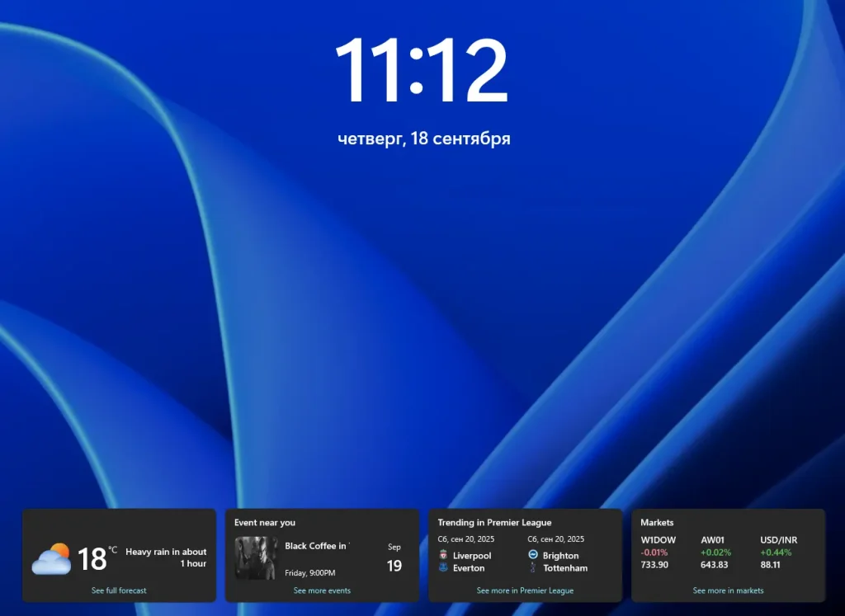Click the Tottenham club crest

click(x=533, y=568)
